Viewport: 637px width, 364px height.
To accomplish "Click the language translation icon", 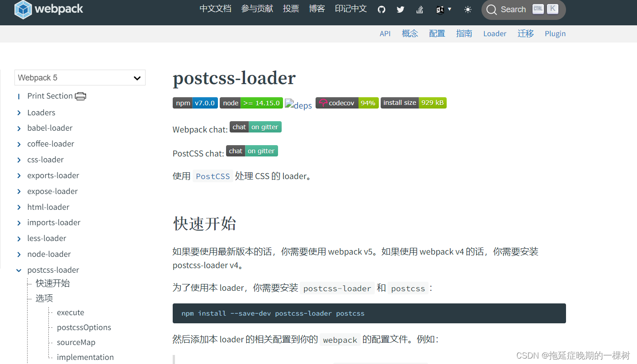I will 441,9.
